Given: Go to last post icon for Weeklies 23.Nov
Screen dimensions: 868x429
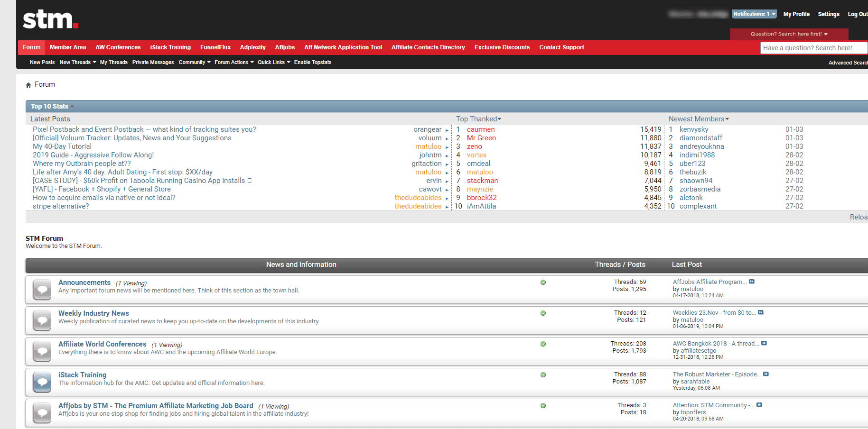Looking at the screenshot, I should tap(761, 312).
